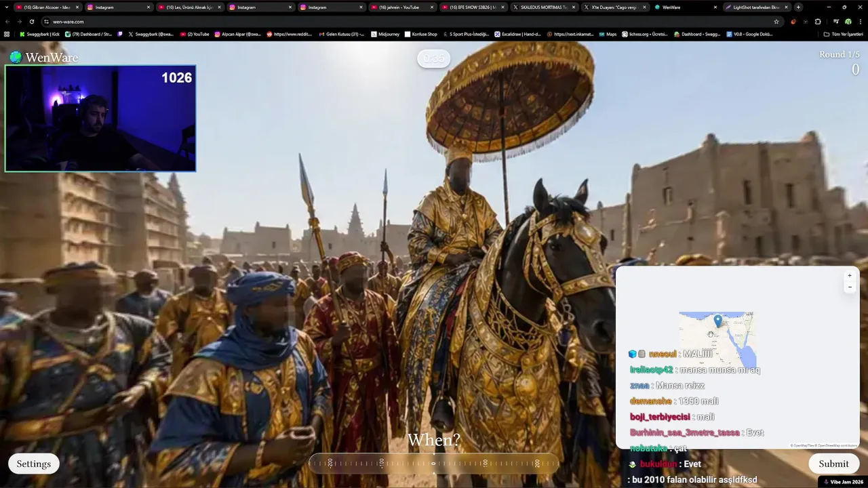Image resolution: width=868 pixels, height=488 pixels.
Task: Click chat username boji_terbiyecisi
Action: coord(660,417)
